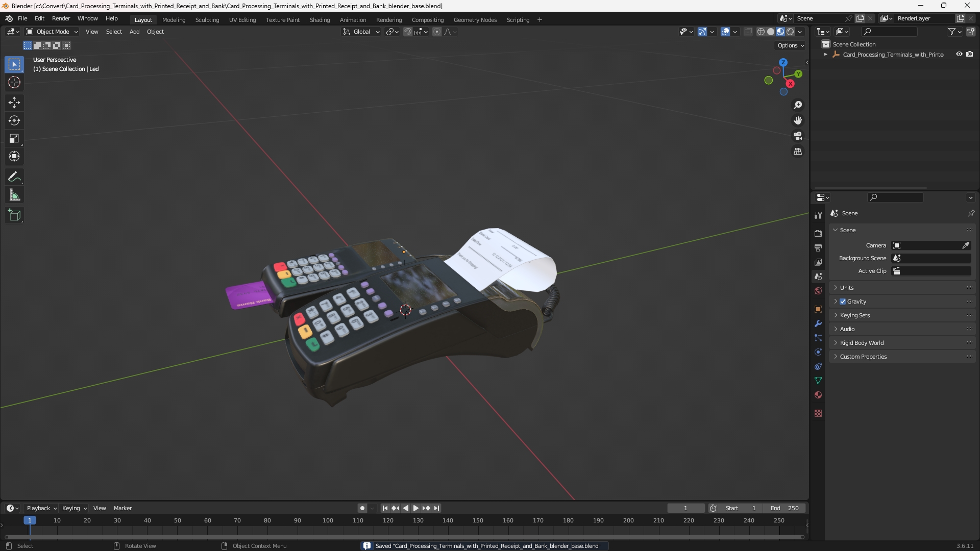Switch to the UV Editing workspace tab
Screen dimensions: 980x551
[x=242, y=20]
